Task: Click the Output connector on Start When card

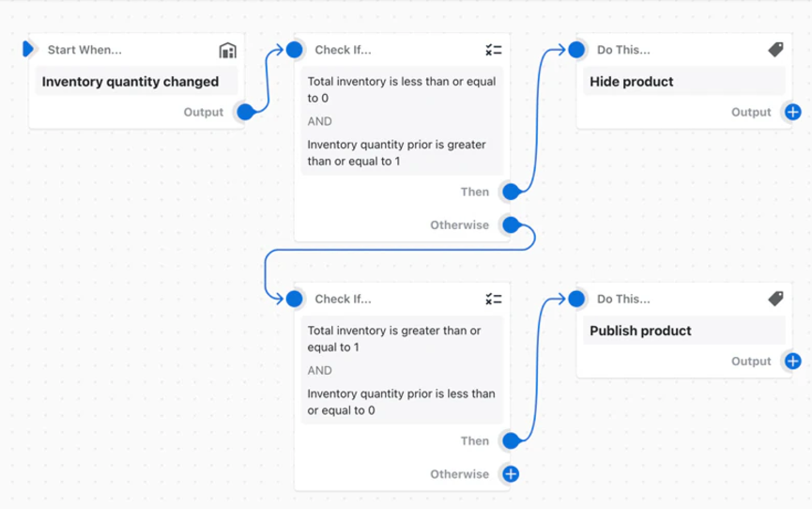Action: (x=245, y=113)
